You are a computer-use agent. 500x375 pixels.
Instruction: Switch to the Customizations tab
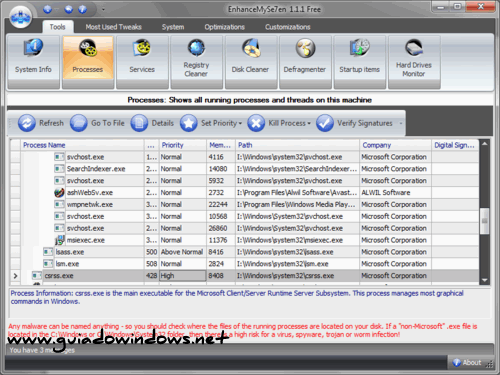coord(288,27)
